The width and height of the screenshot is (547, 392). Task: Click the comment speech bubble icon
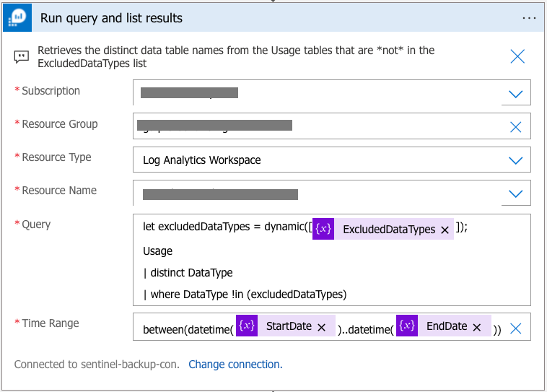(22, 57)
